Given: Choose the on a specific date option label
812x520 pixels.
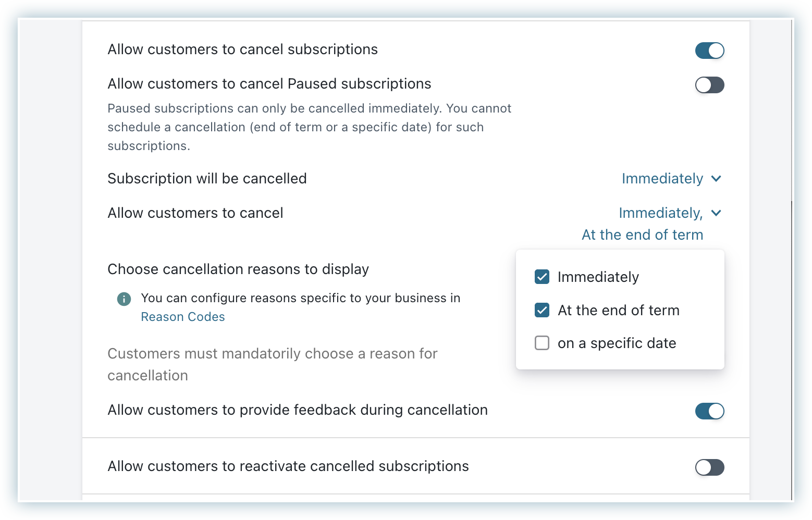Looking at the screenshot, I should [x=617, y=343].
